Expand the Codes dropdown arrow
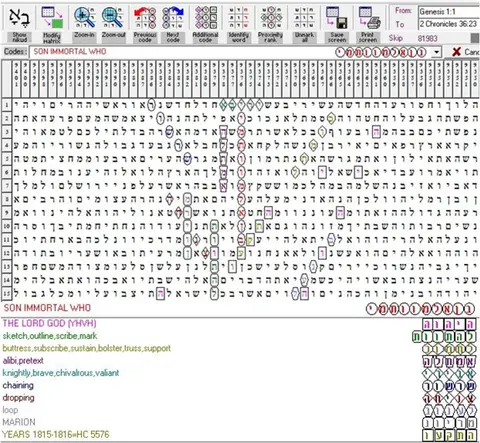 [436, 52]
